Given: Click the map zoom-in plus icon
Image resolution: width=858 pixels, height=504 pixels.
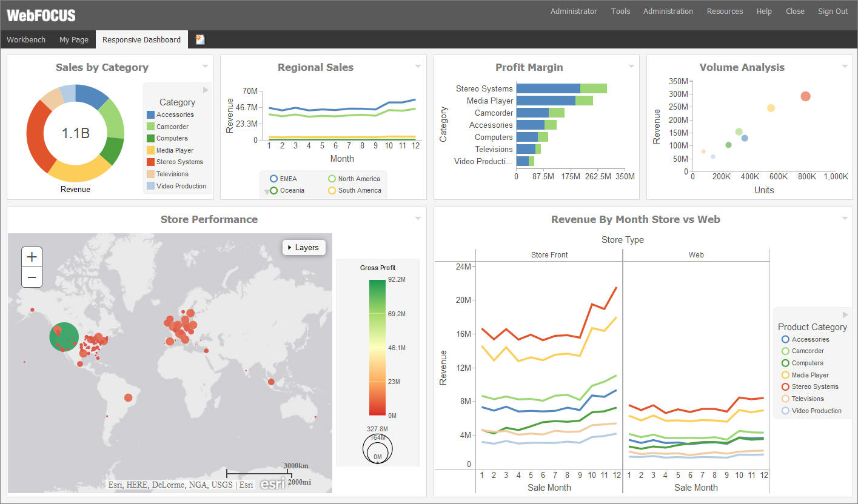Looking at the screenshot, I should [x=32, y=256].
